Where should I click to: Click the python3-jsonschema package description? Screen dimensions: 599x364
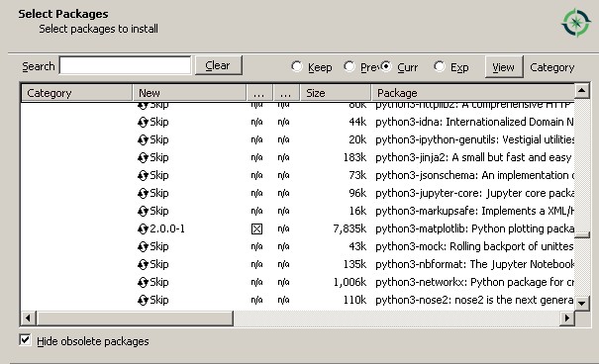474,175
